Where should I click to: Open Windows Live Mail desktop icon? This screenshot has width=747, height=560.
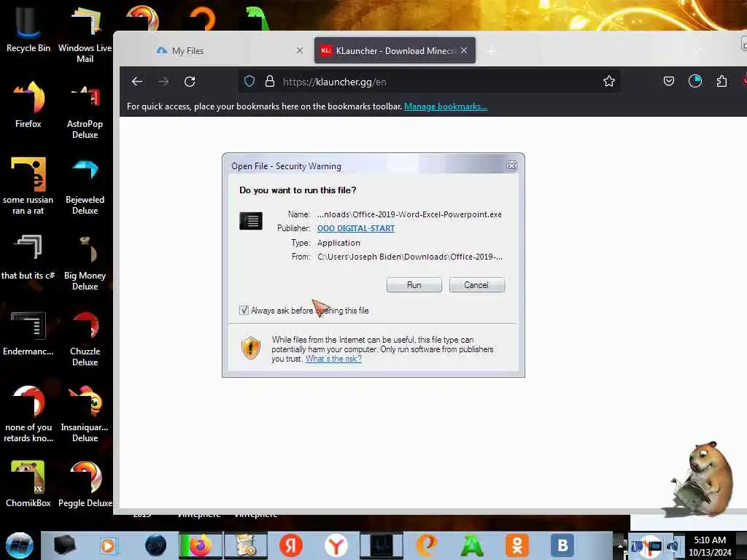[x=85, y=34]
